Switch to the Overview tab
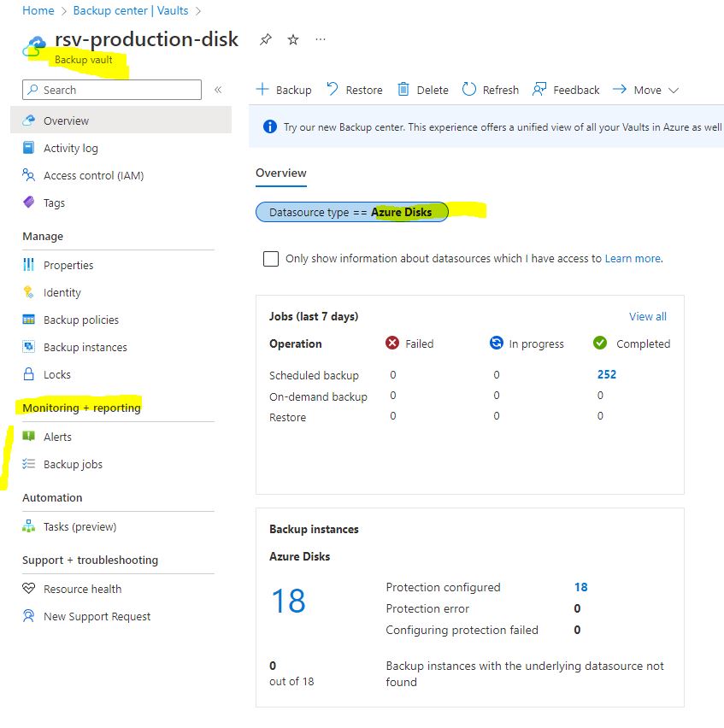724x728 pixels. pyautogui.click(x=280, y=173)
